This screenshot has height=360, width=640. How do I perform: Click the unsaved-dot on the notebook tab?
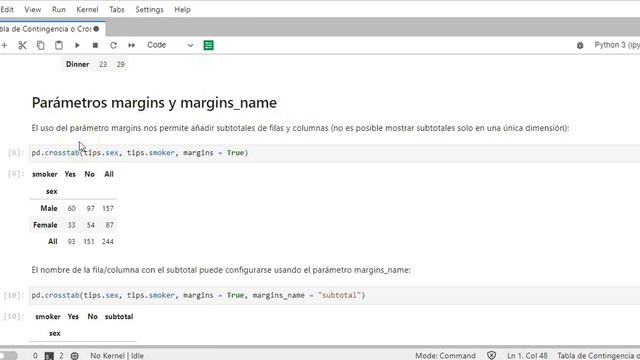click(96, 29)
